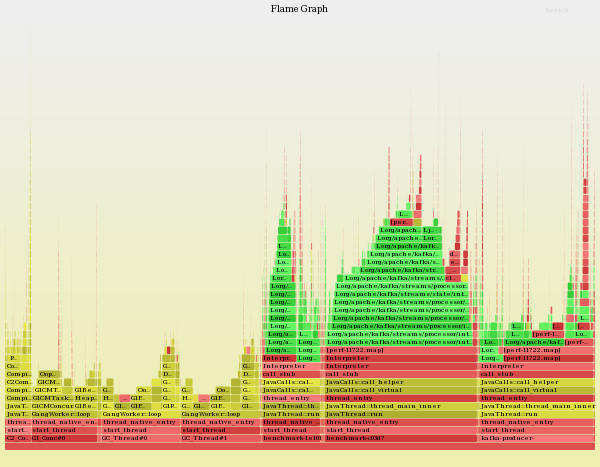
Task: Open the benchmark-c03d7 thread frame
Action: click(x=400, y=438)
